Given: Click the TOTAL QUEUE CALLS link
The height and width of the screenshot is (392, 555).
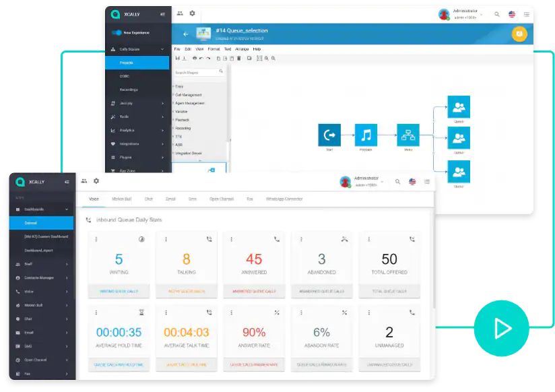Looking at the screenshot, I should pyautogui.click(x=389, y=291).
